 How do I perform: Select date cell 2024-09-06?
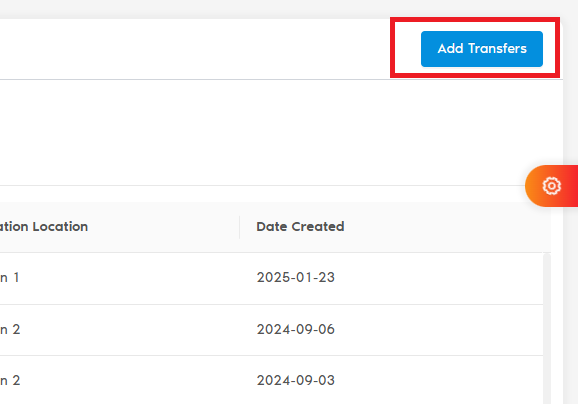[296, 329]
